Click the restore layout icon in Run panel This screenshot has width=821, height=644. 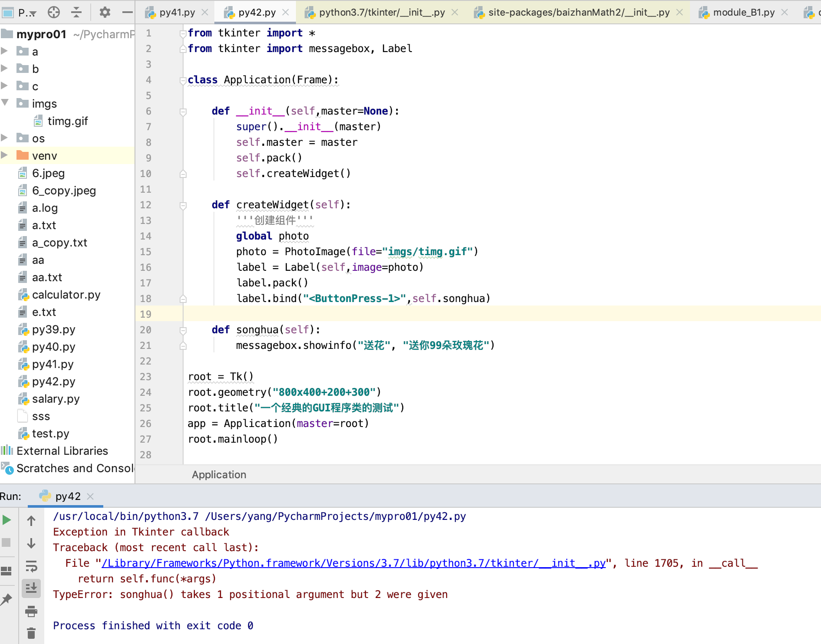(x=6, y=571)
